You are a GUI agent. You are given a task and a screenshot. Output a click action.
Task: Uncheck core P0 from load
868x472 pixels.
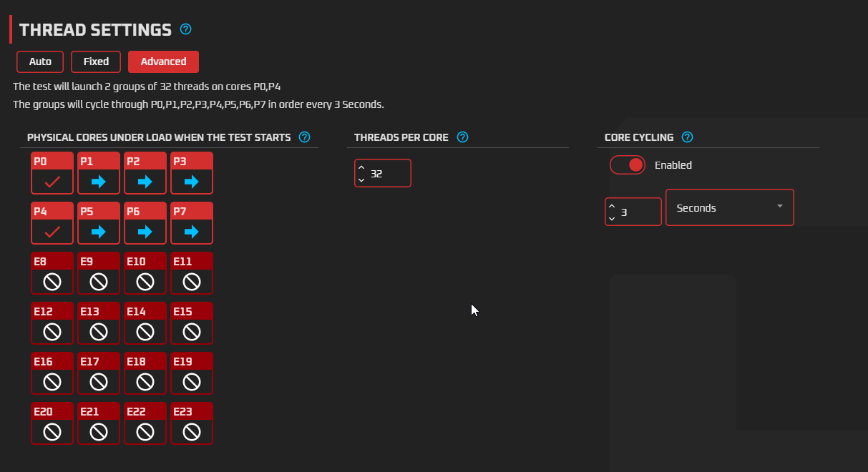tap(52, 182)
